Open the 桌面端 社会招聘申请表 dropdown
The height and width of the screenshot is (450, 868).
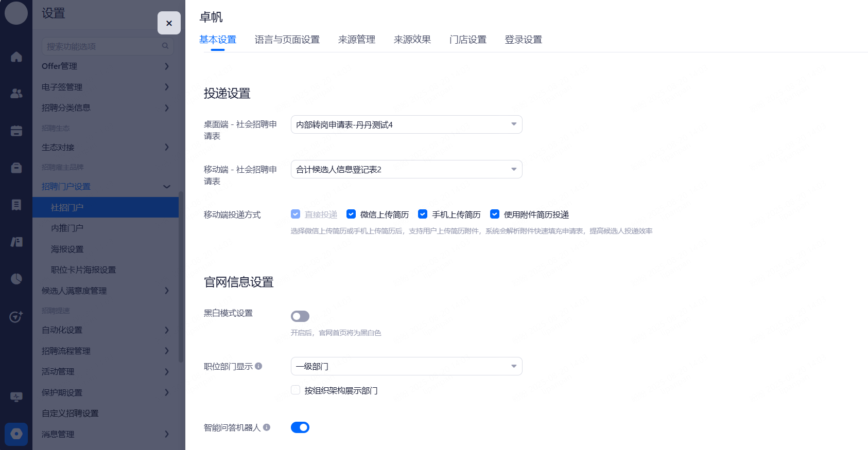[x=406, y=124]
